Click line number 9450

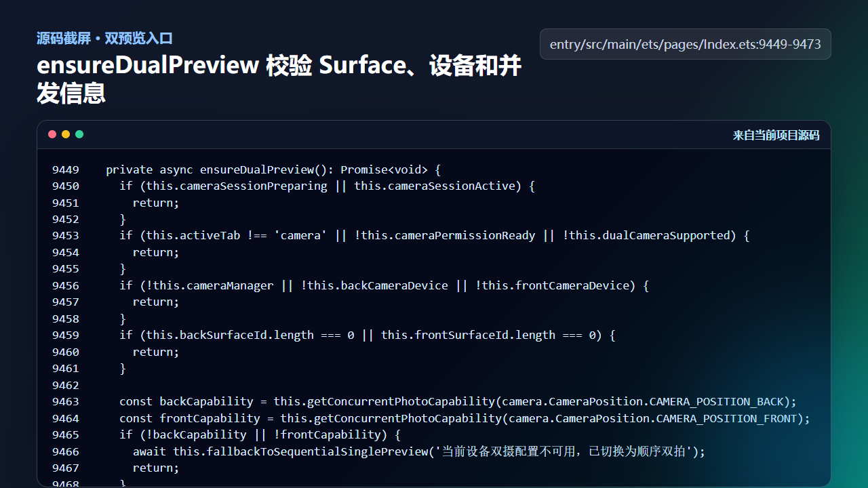point(66,186)
